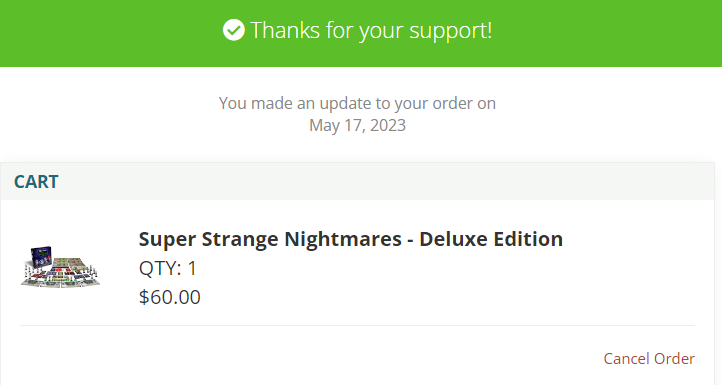
Task: Click the word Nightmares in product name
Action: pyautogui.click(x=343, y=239)
